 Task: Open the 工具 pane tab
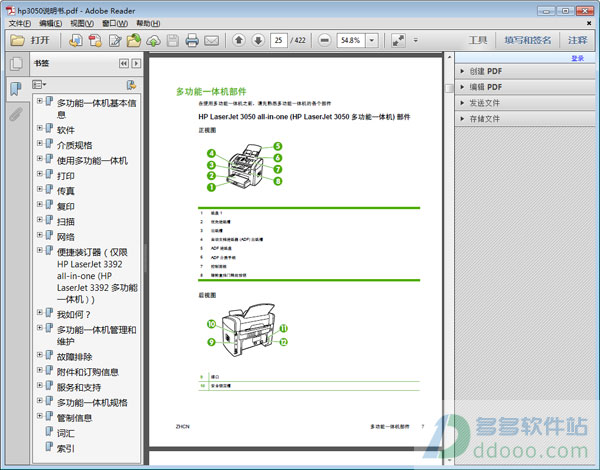click(x=478, y=40)
